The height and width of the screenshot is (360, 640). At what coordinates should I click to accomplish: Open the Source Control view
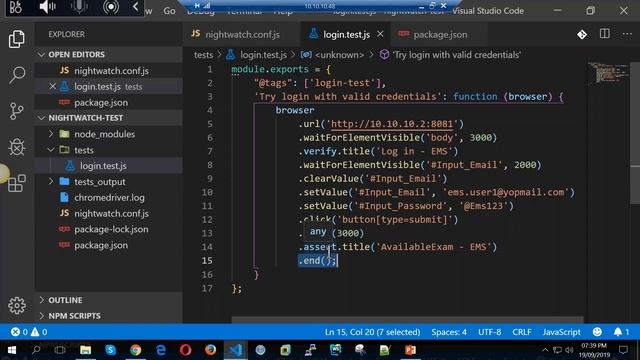tap(17, 111)
